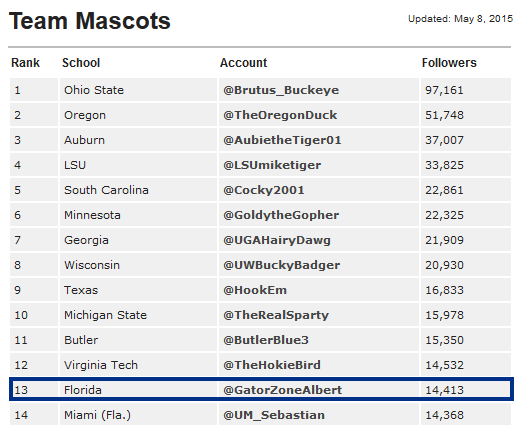Open the highlighted @GatorZoneAlbert account link
The image size is (516, 425).
[283, 390]
